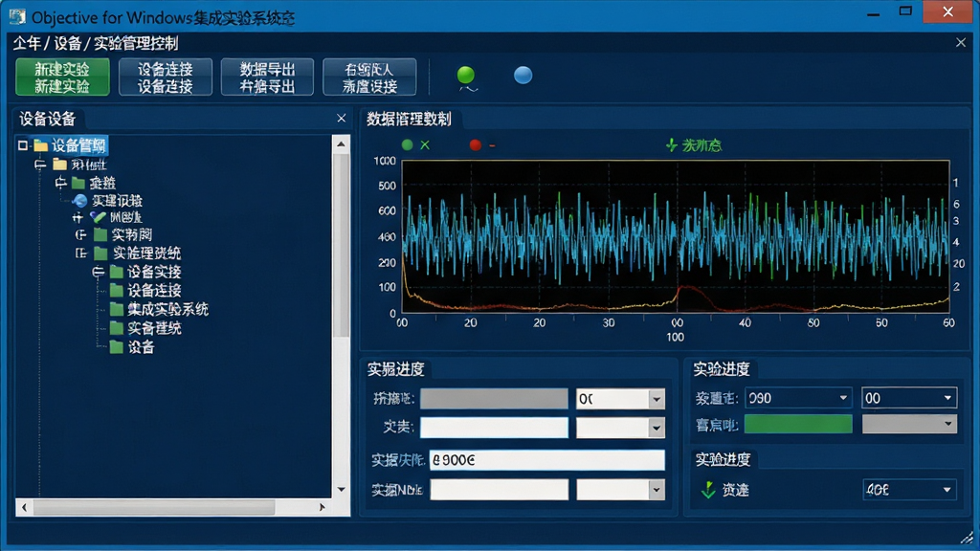Image resolution: width=980 pixels, height=551 pixels.
Task: Click the fourth toolbar button after 数据导出
Action: [x=369, y=77]
